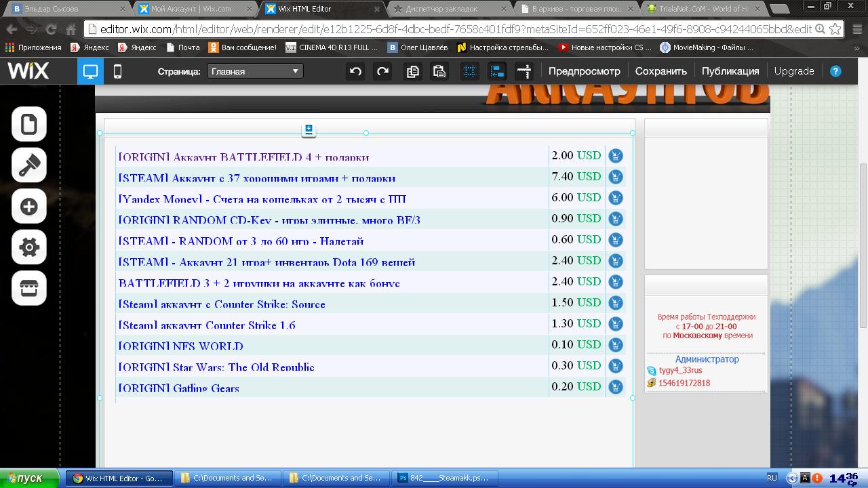Screen dimensions: 868x488
Task: Undo the last editor action
Action: click(x=356, y=71)
